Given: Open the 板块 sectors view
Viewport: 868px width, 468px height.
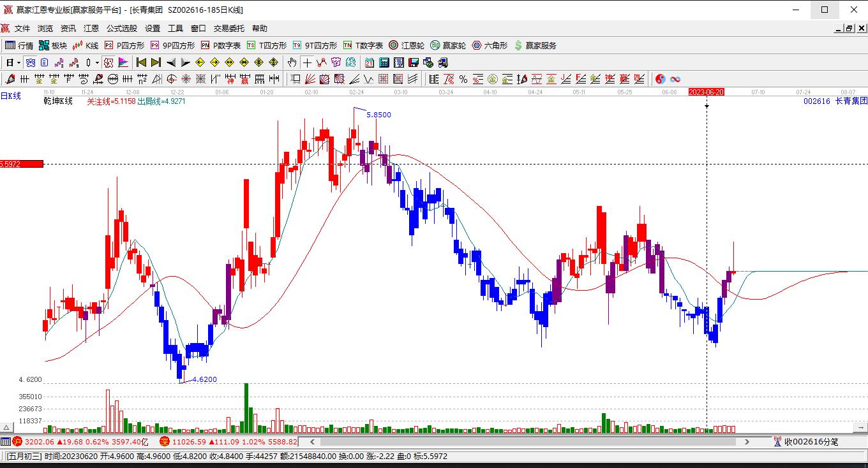Looking at the screenshot, I should (x=53, y=45).
